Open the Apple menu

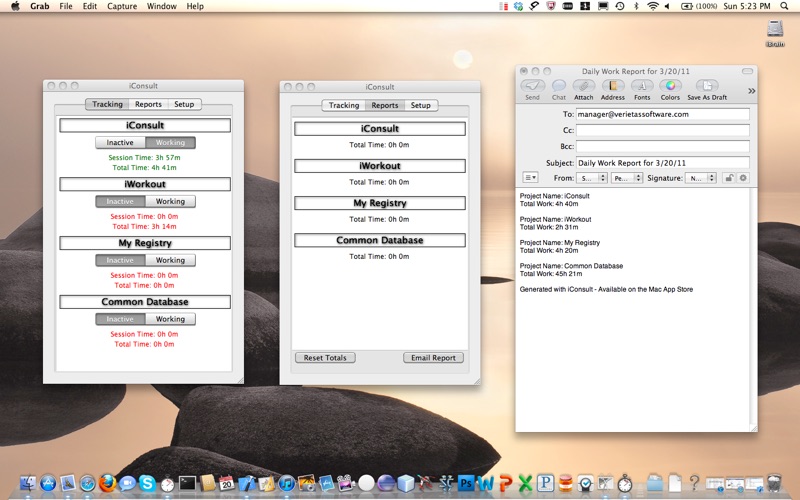pos(15,6)
